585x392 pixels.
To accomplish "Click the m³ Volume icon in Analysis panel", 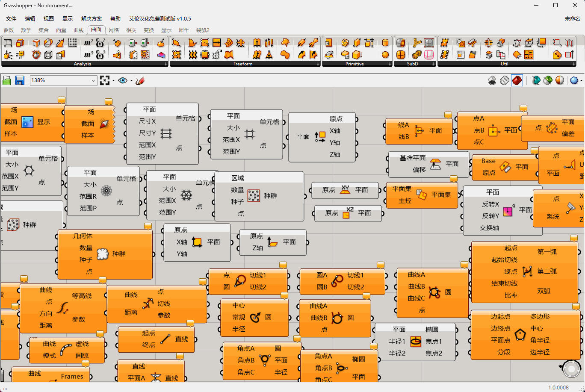I will pos(89,55).
